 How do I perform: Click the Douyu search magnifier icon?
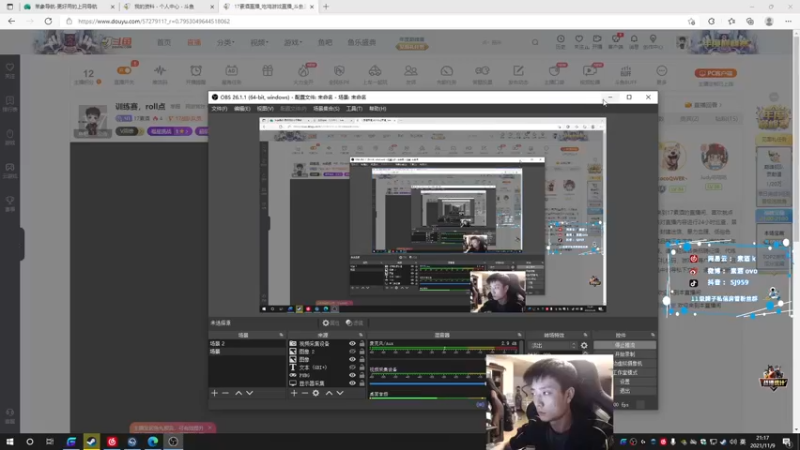point(535,42)
